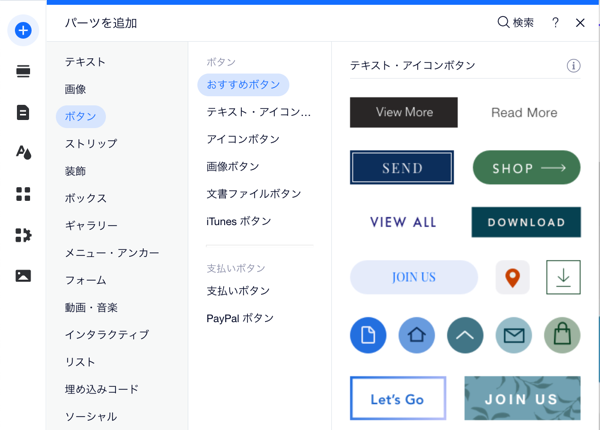Select the orange map pin icon button

coord(512,277)
